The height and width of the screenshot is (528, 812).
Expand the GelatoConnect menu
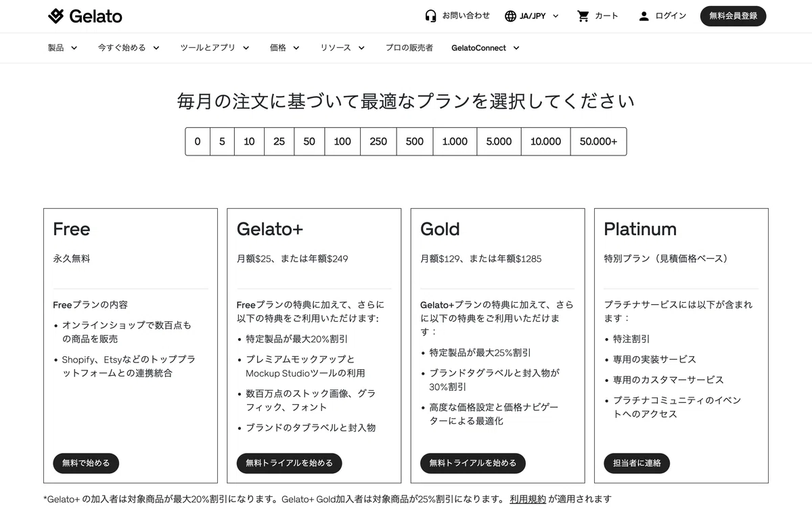click(485, 48)
